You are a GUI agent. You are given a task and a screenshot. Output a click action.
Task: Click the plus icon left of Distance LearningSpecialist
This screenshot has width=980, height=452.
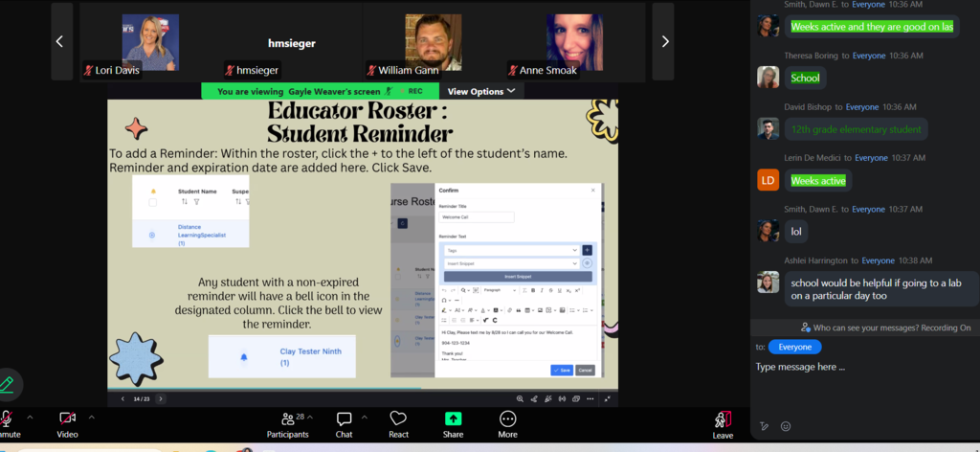coord(152,235)
